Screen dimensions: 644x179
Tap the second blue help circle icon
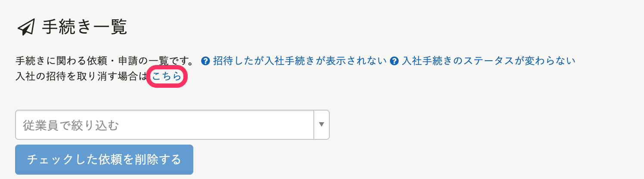click(x=393, y=61)
